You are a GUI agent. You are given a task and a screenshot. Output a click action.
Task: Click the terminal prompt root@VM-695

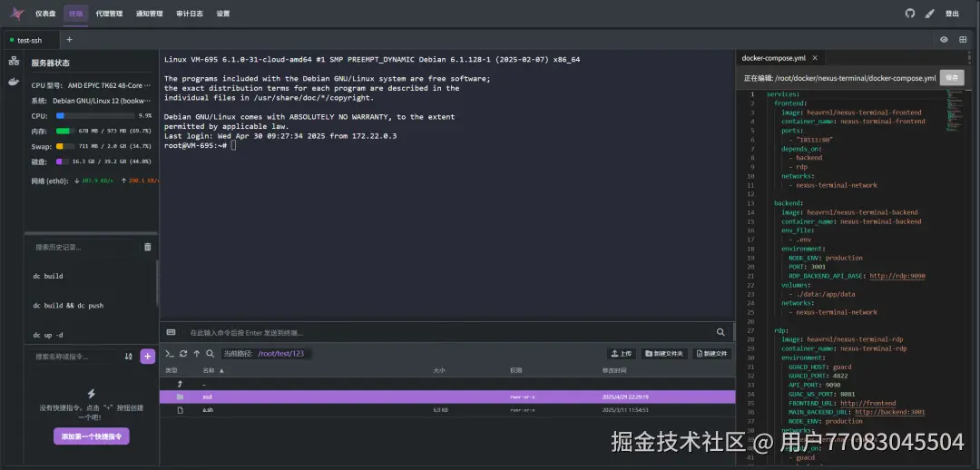(x=195, y=145)
